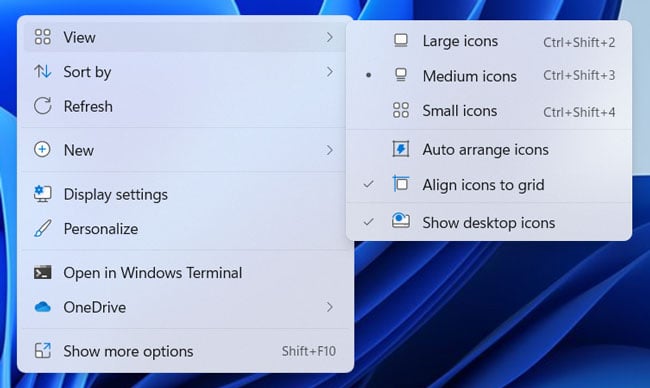Viewport: 650px width, 388px height.
Task: Click the Shift+F10 shortcut text
Action: 309,351
